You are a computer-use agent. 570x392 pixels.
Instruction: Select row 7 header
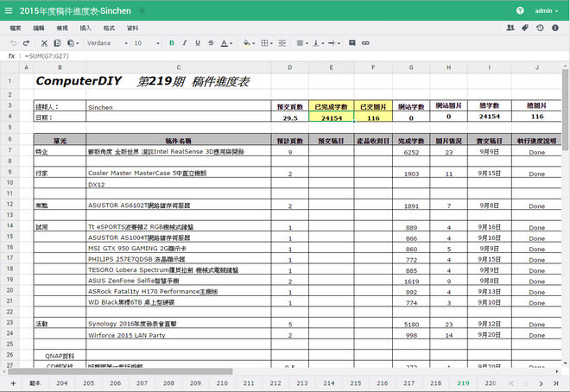click(x=9, y=150)
